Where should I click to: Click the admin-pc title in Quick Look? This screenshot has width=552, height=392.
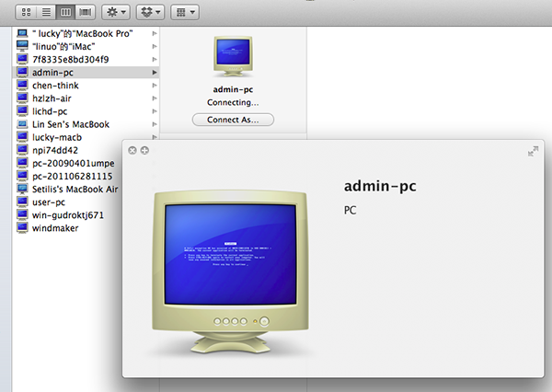click(x=380, y=186)
